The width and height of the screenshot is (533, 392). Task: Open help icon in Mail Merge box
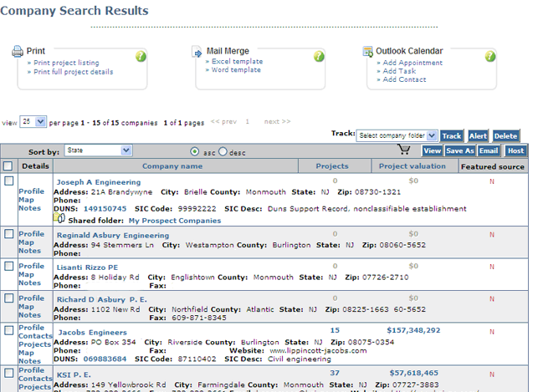point(319,56)
